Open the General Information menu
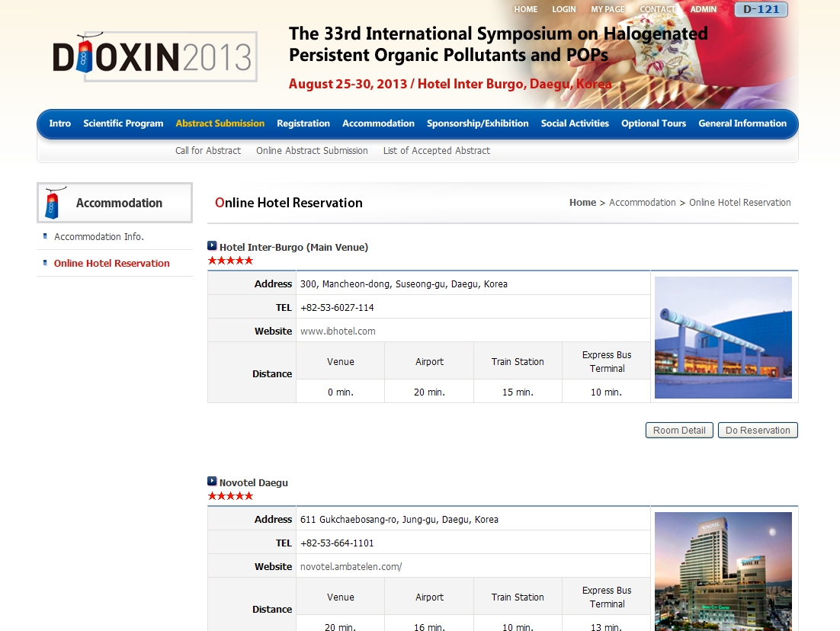 click(742, 123)
